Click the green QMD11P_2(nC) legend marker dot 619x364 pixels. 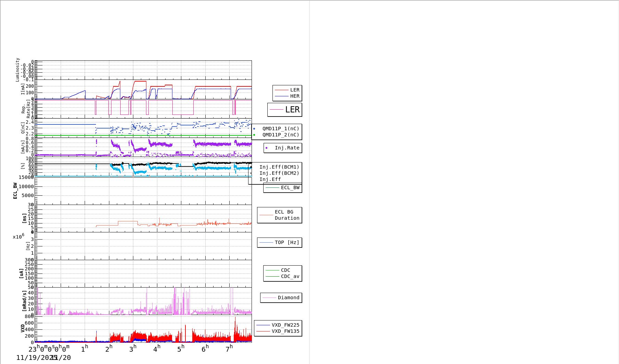coord(254,135)
